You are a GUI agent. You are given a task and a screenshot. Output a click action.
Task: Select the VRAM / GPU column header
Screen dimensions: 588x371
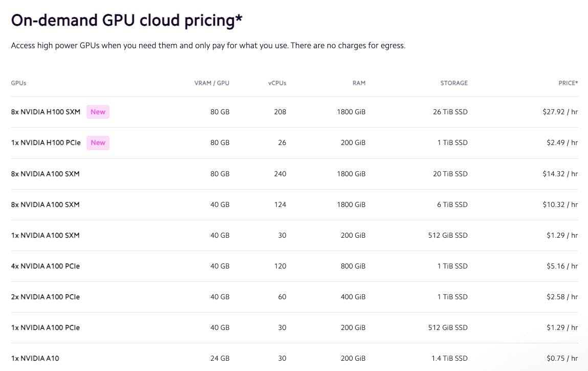[x=212, y=83]
